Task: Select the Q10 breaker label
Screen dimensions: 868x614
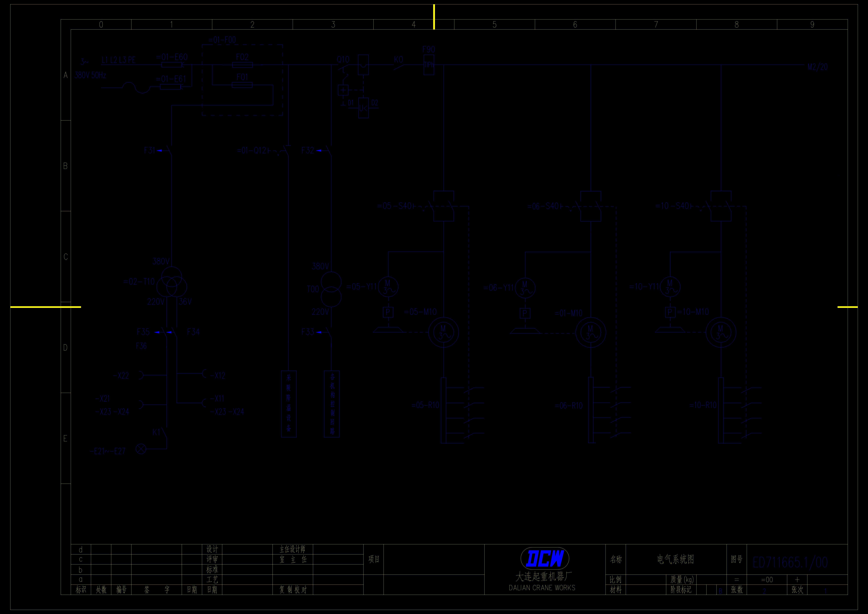Action: coord(343,59)
